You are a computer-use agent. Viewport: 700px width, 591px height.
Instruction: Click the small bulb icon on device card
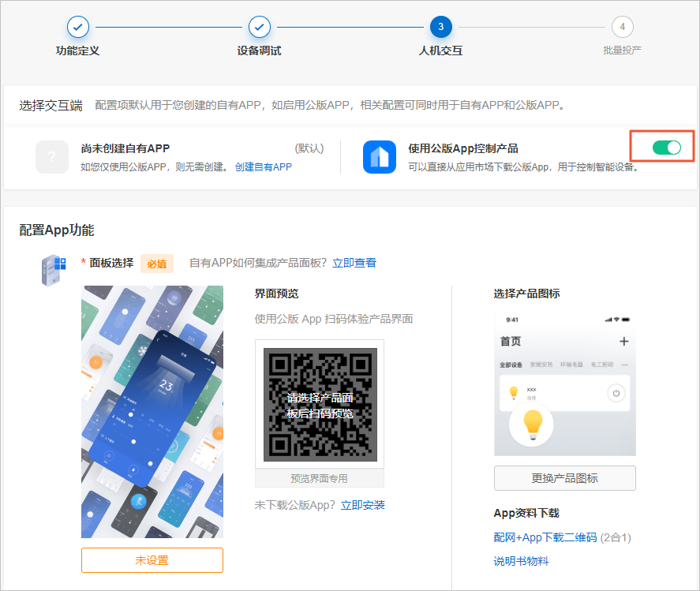[514, 393]
